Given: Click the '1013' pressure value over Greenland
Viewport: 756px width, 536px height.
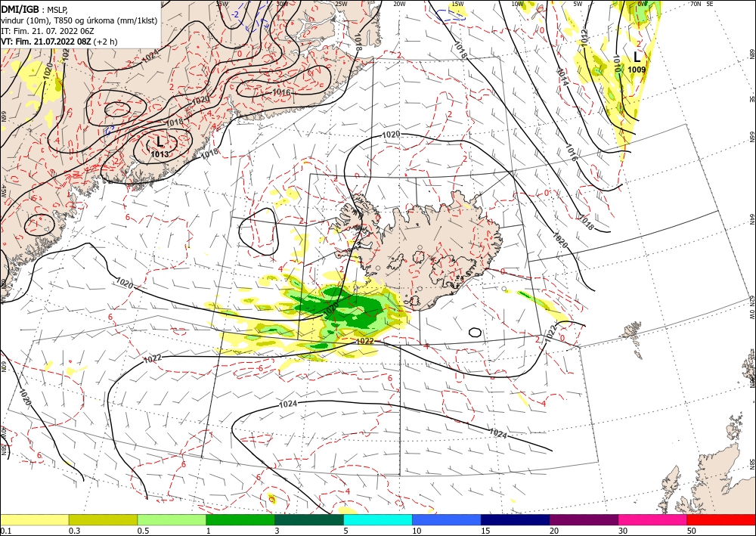Looking at the screenshot, I should point(160,154).
